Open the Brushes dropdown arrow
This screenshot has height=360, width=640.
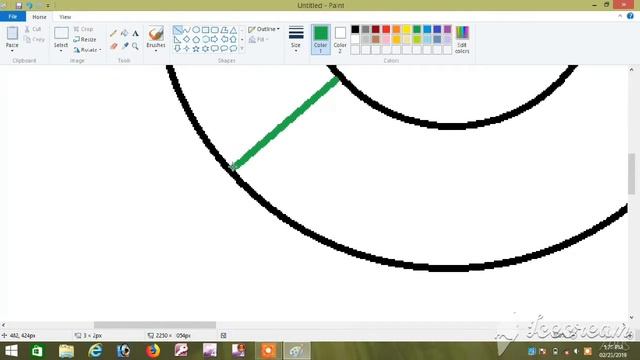point(156,51)
